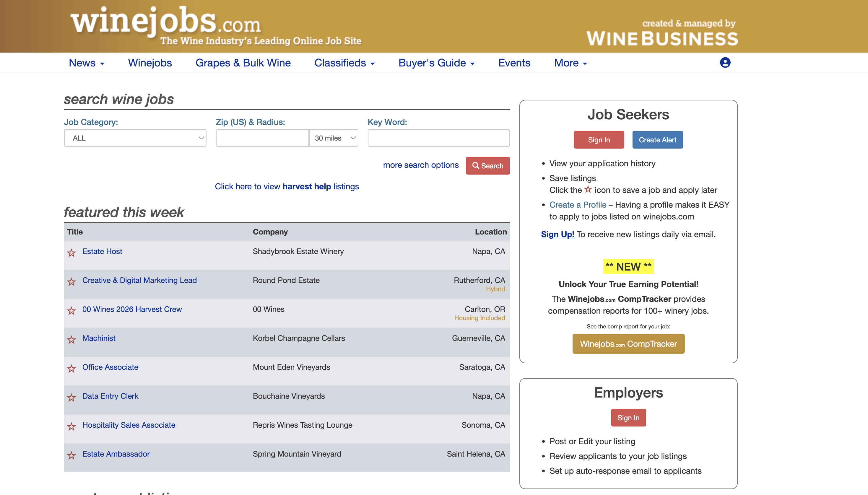This screenshot has height=495, width=868.
Task: Expand the News menu
Action: pos(86,63)
